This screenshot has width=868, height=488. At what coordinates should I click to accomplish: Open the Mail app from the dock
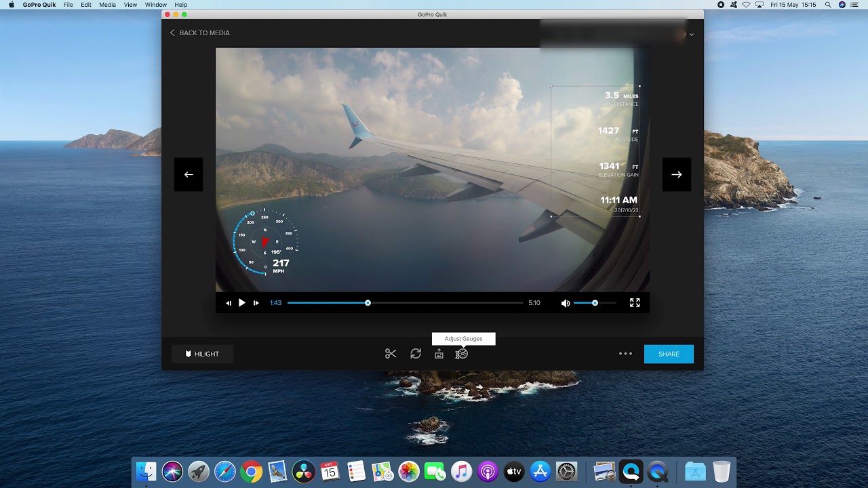tap(277, 471)
